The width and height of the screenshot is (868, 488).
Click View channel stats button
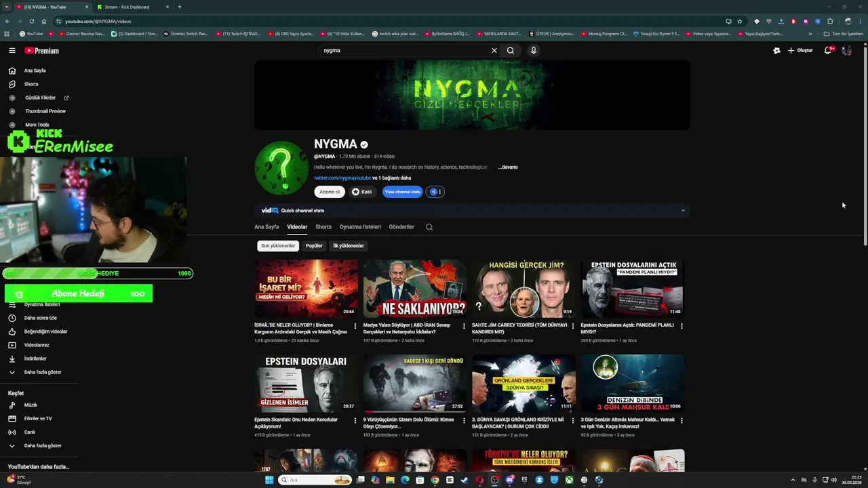click(x=403, y=192)
